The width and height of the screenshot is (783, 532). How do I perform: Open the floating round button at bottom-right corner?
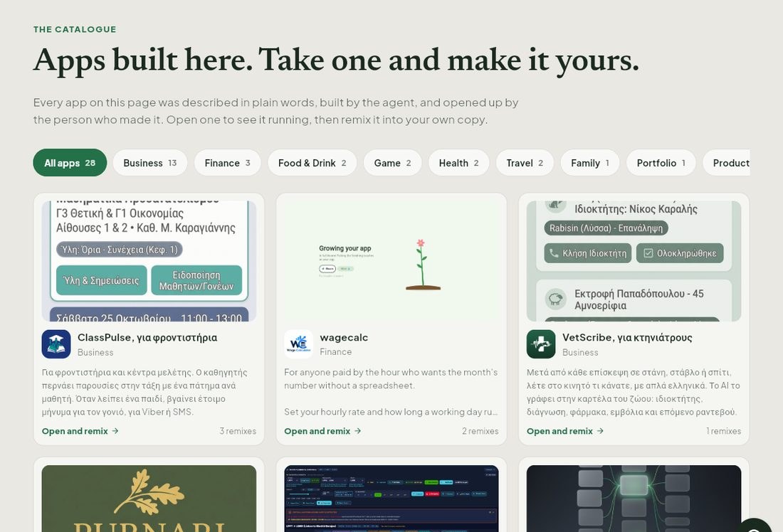coord(754,526)
